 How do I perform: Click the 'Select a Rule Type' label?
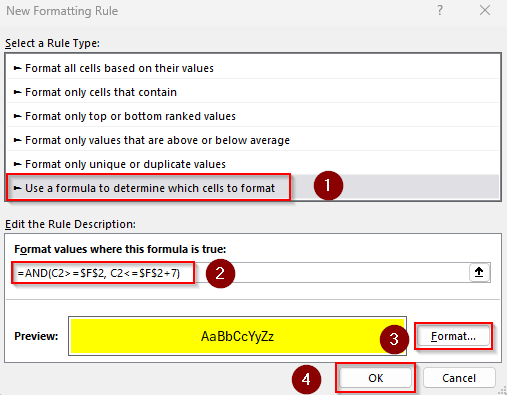click(52, 43)
